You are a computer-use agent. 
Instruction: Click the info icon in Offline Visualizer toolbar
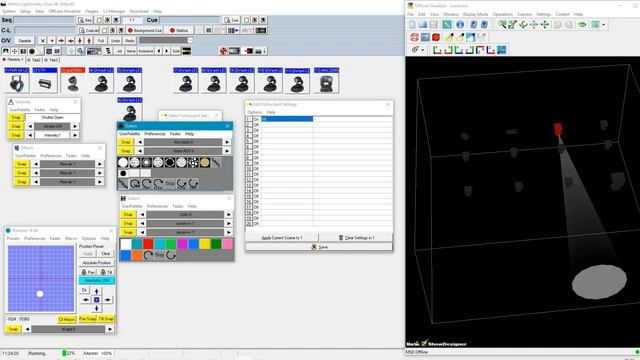pyautogui.click(x=460, y=25)
